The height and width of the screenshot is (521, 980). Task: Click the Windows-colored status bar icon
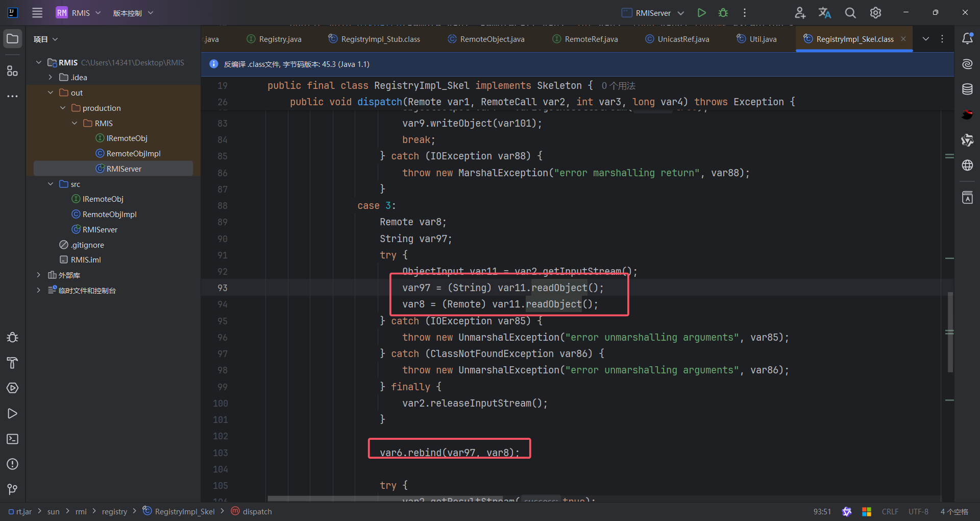pyautogui.click(x=867, y=512)
